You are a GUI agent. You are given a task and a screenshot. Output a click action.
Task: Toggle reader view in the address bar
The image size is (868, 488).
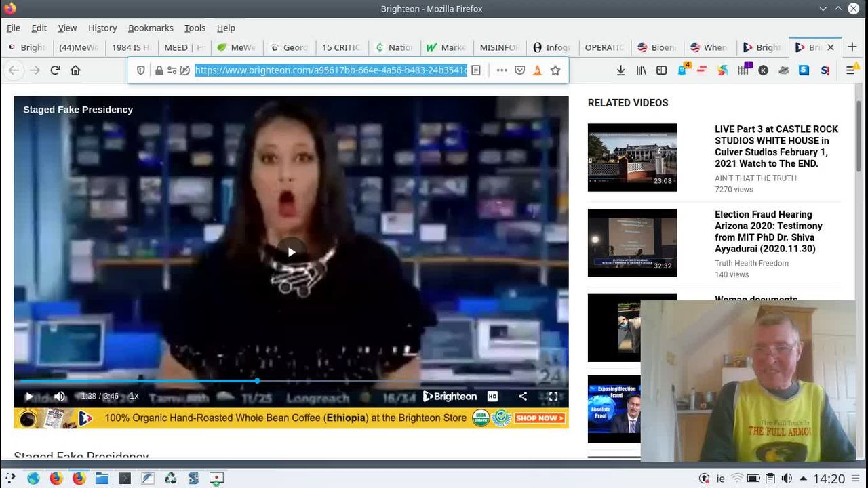coord(476,70)
